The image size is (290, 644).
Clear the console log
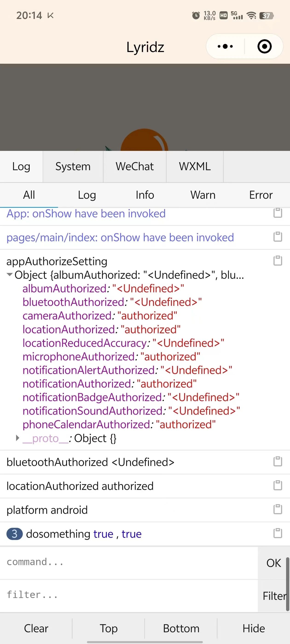click(x=36, y=628)
